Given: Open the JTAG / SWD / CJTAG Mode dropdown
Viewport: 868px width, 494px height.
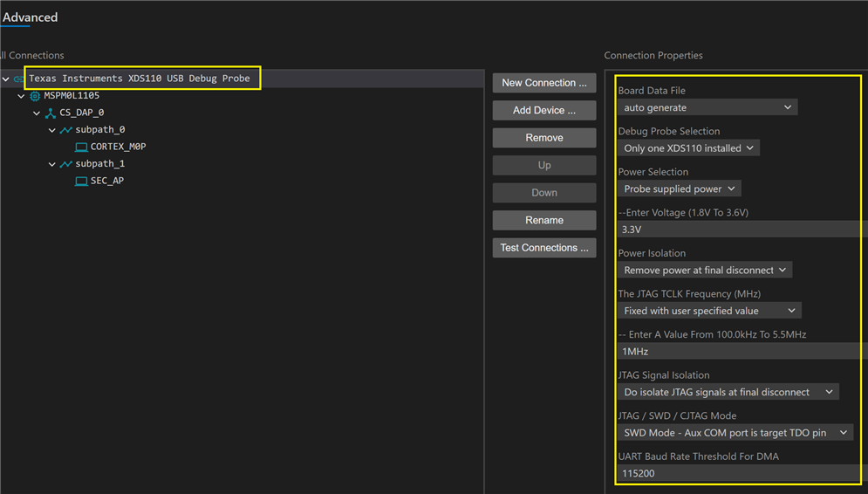Looking at the screenshot, I should (735, 433).
